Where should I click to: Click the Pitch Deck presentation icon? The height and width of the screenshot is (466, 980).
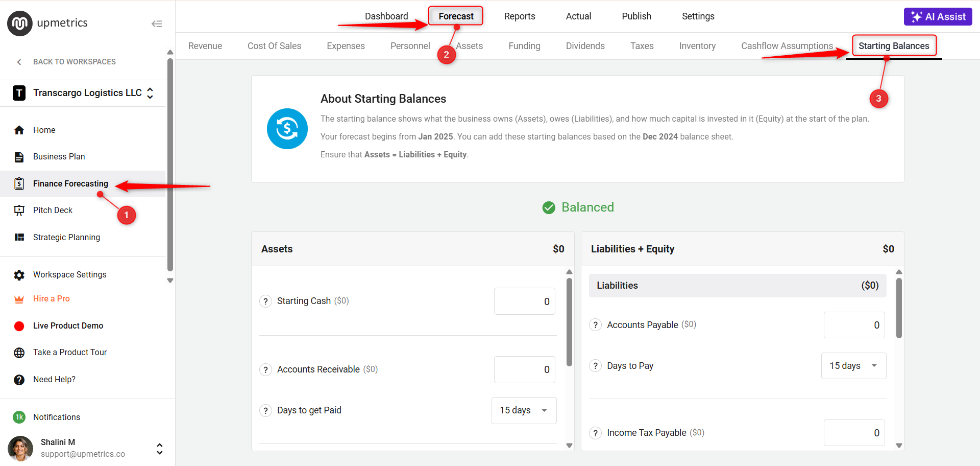pos(19,211)
